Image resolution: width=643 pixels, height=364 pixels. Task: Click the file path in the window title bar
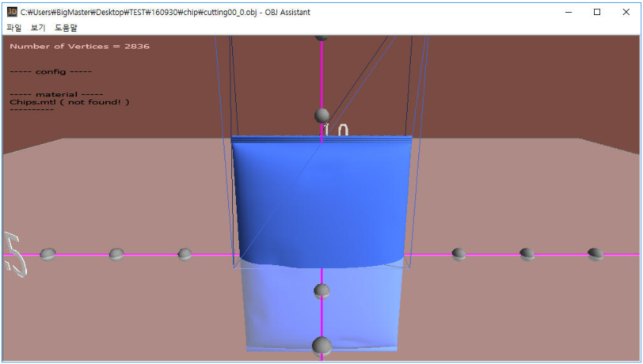pyautogui.click(x=150, y=12)
